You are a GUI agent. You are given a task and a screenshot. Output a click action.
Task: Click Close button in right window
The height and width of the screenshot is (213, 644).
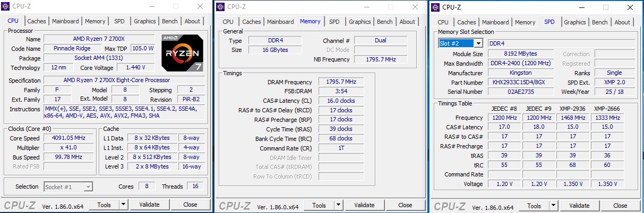click(620, 206)
